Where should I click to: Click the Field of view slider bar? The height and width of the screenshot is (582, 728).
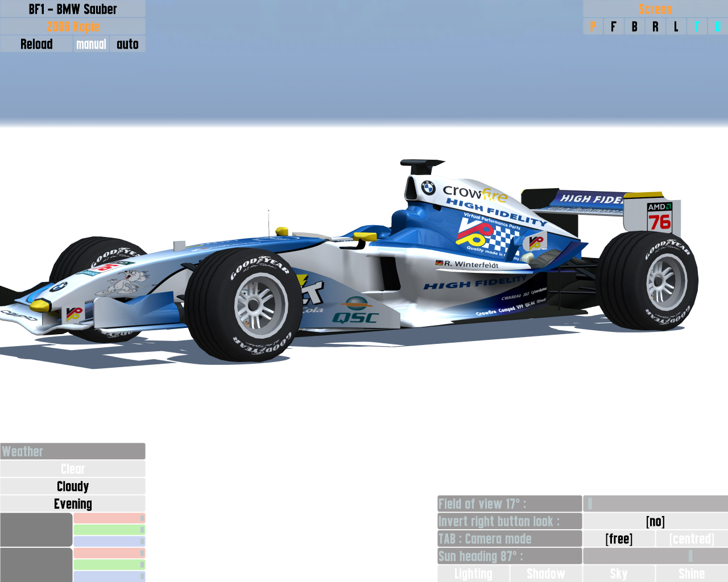[x=655, y=504]
